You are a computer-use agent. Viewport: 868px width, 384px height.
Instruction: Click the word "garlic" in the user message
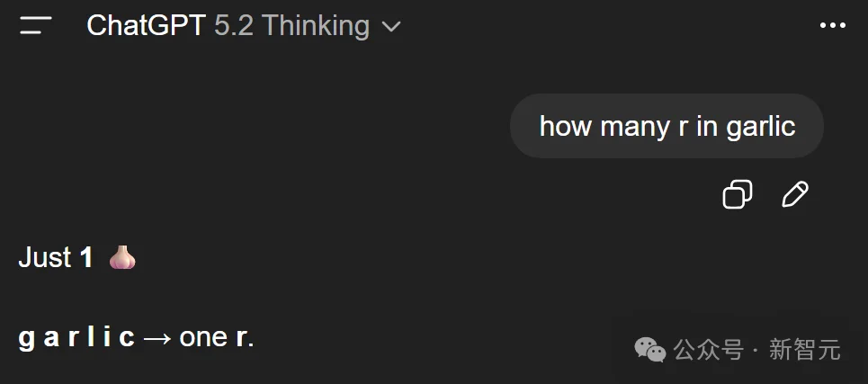tap(760, 126)
